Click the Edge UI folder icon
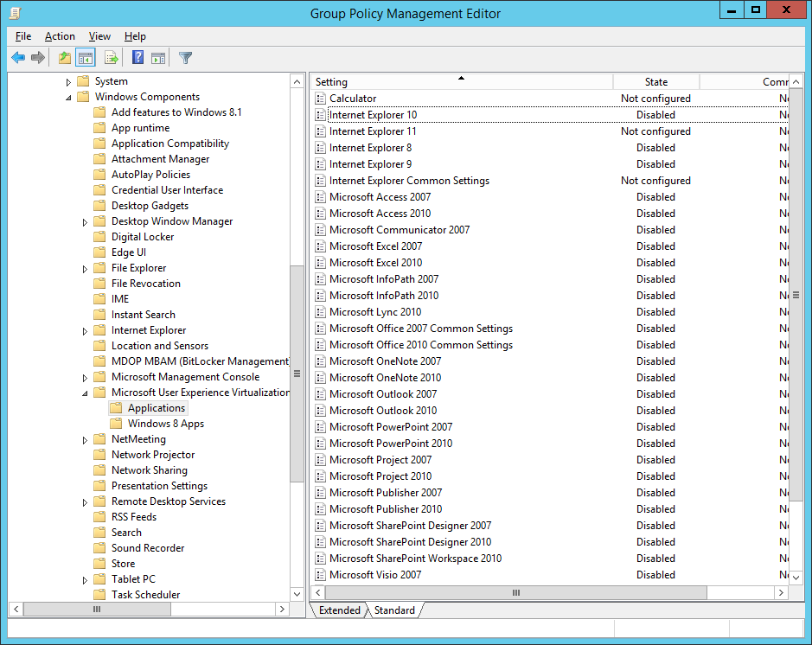 [99, 252]
